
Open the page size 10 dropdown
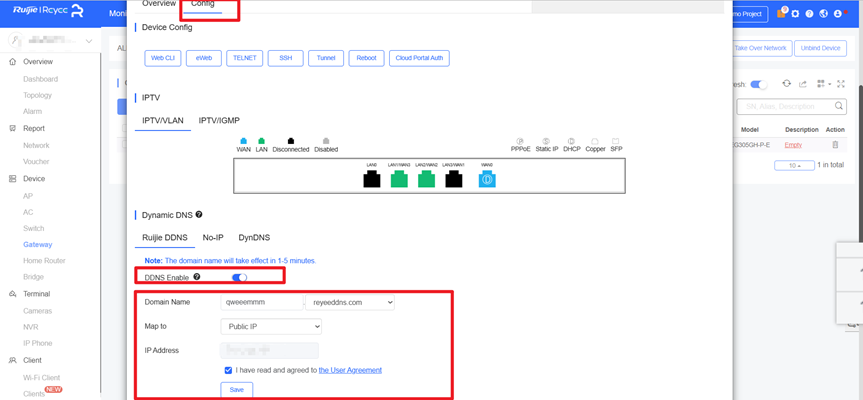tap(794, 165)
